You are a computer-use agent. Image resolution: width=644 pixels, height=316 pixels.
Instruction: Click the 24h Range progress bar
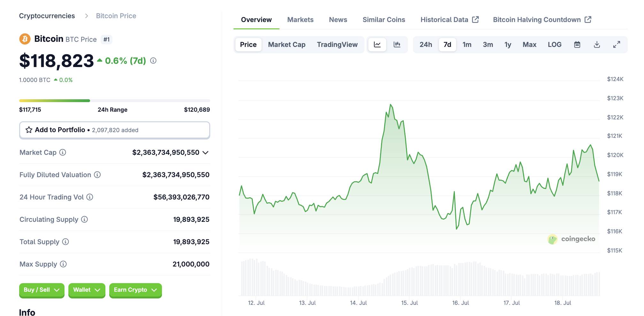click(x=114, y=101)
